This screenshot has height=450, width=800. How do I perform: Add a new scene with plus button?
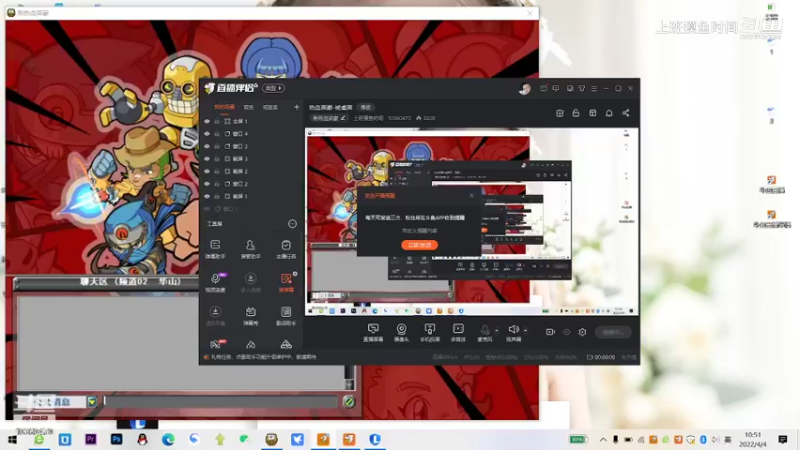pos(296,107)
